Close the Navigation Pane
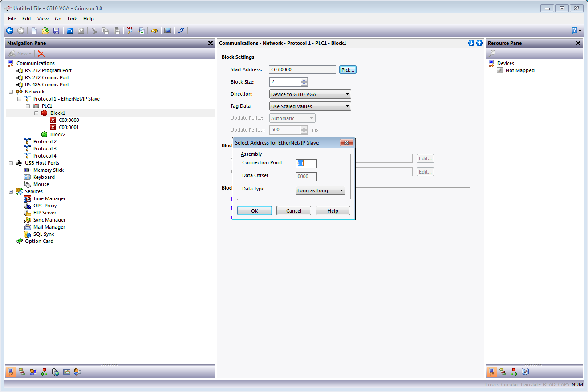Screen dimensions: 588x392 point(211,43)
